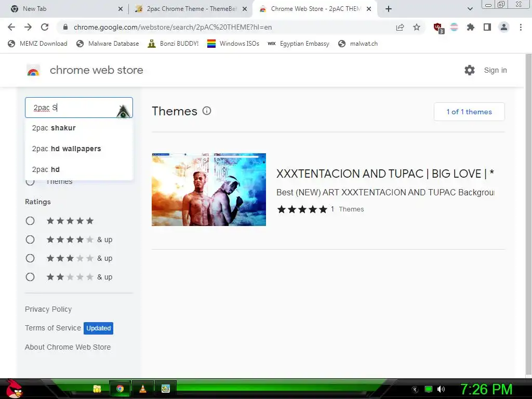Click the address bar URL
This screenshot has height=399, width=532.
(172, 27)
